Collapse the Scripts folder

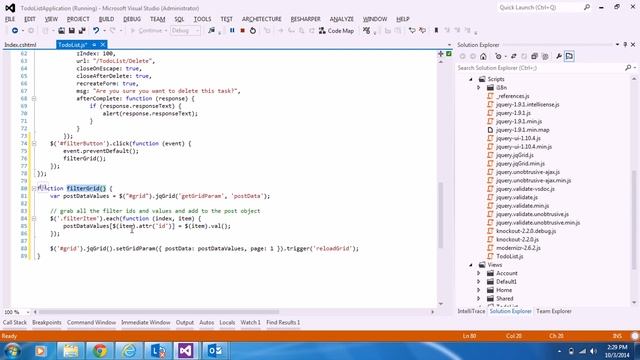471,79
